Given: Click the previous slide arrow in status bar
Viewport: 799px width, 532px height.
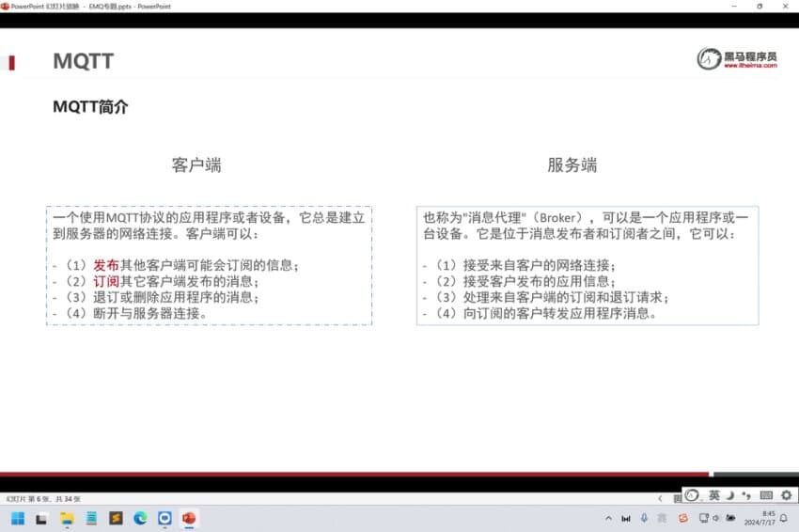Looking at the screenshot, I should (661, 498).
